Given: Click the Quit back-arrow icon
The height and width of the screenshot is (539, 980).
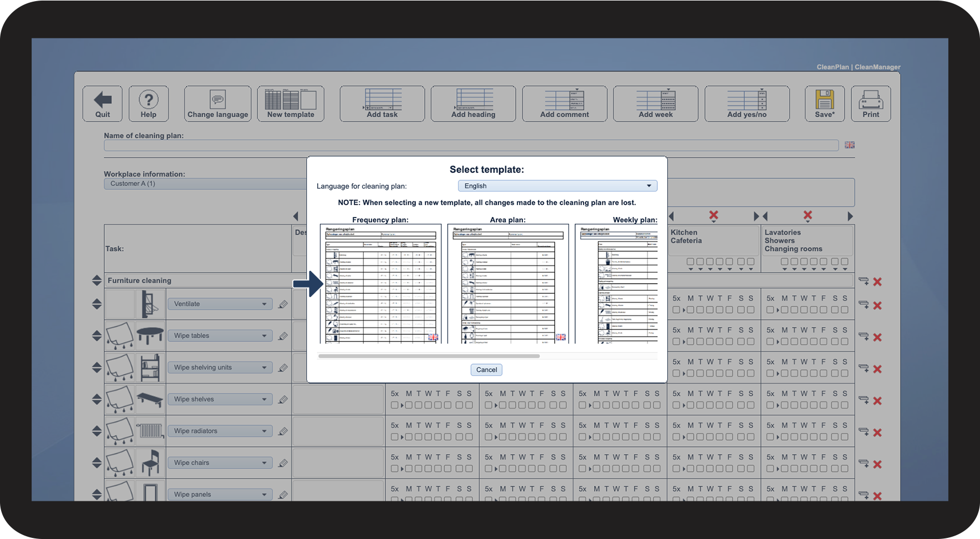Looking at the screenshot, I should 103,100.
